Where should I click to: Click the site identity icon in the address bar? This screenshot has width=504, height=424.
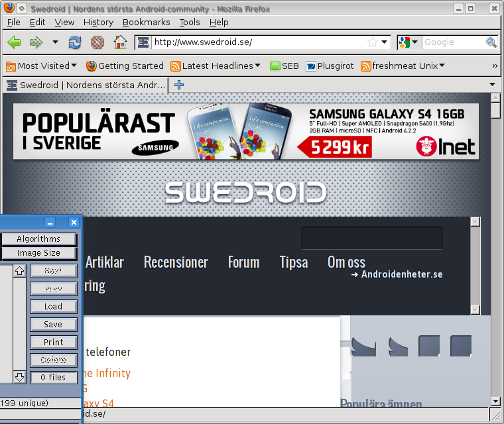click(143, 42)
